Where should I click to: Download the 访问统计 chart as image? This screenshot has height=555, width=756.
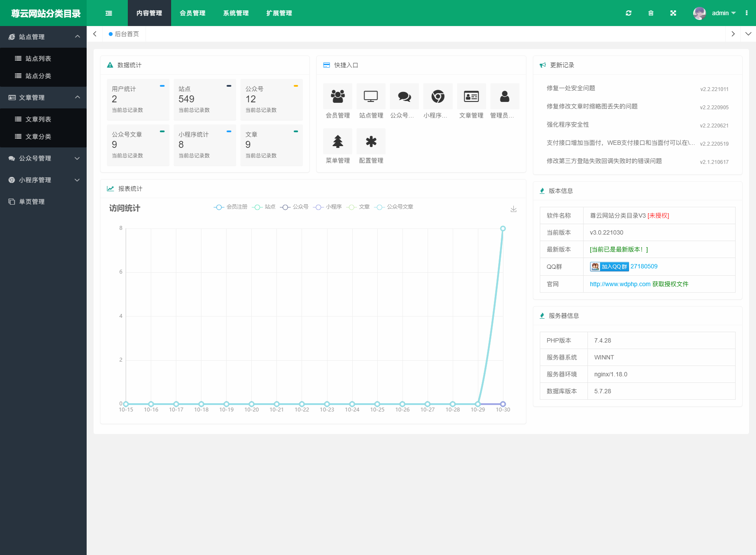tap(513, 209)
